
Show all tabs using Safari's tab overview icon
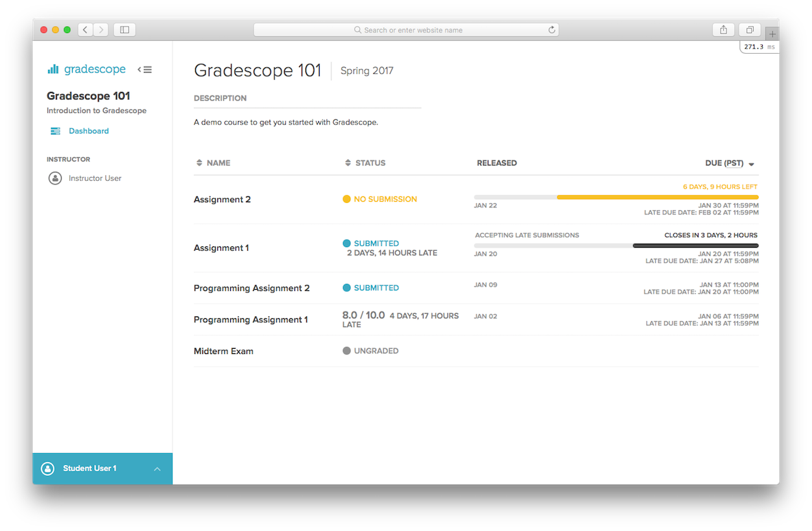pos(750,30)
